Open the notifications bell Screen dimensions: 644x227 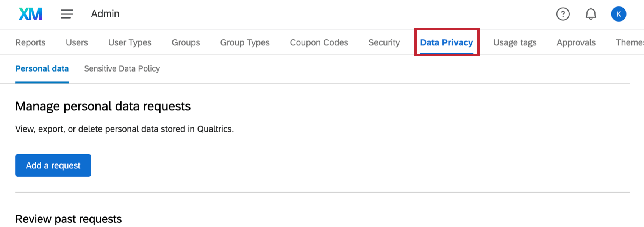[591, 14]
